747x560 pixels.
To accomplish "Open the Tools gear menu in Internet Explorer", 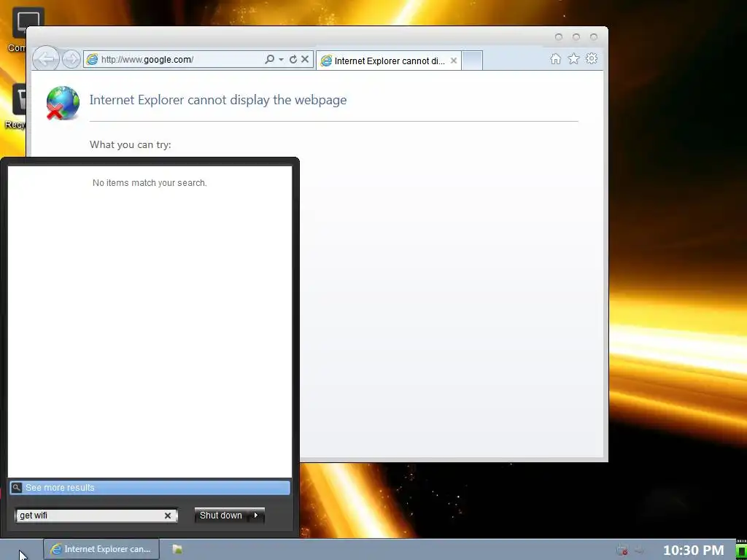I will pyautogui.click(x=591, y=58).
